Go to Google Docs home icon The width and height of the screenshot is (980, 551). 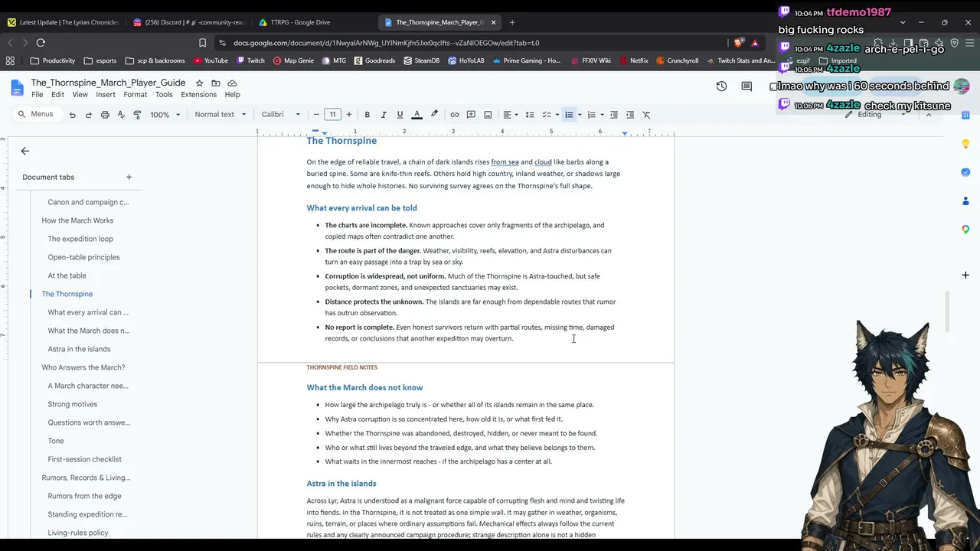[17, 88]
